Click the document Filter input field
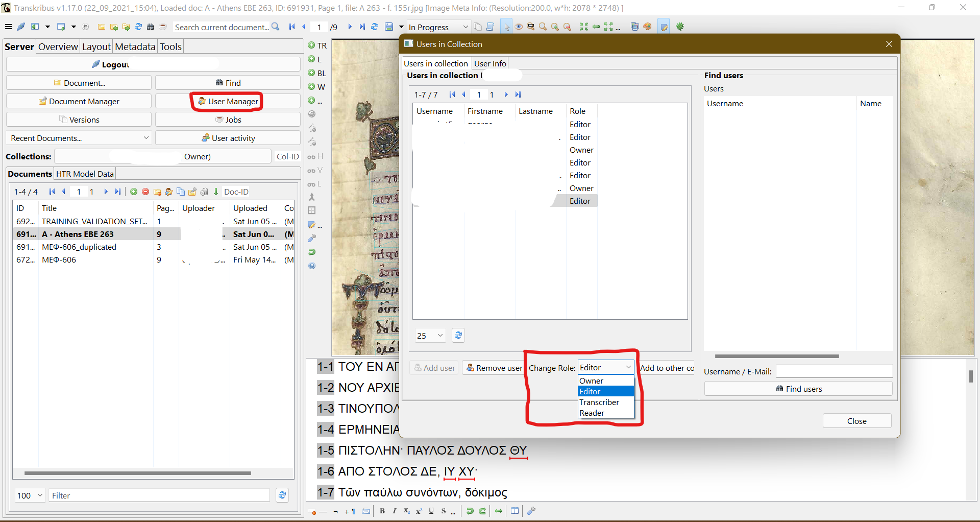Screen dimensions: 980x522 pos(159,495)
